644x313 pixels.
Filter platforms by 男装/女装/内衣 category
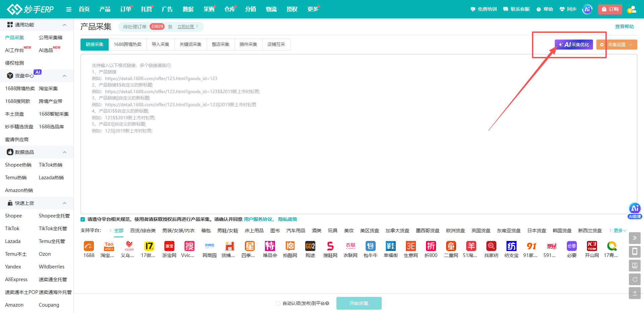pos(178,231)
